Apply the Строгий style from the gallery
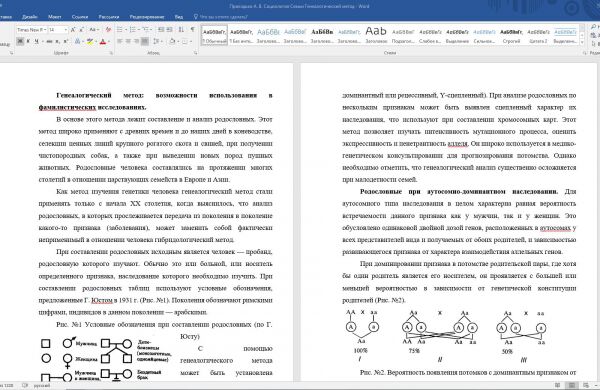The height and width of the screenshot is (390, 600). pos(511,35)
